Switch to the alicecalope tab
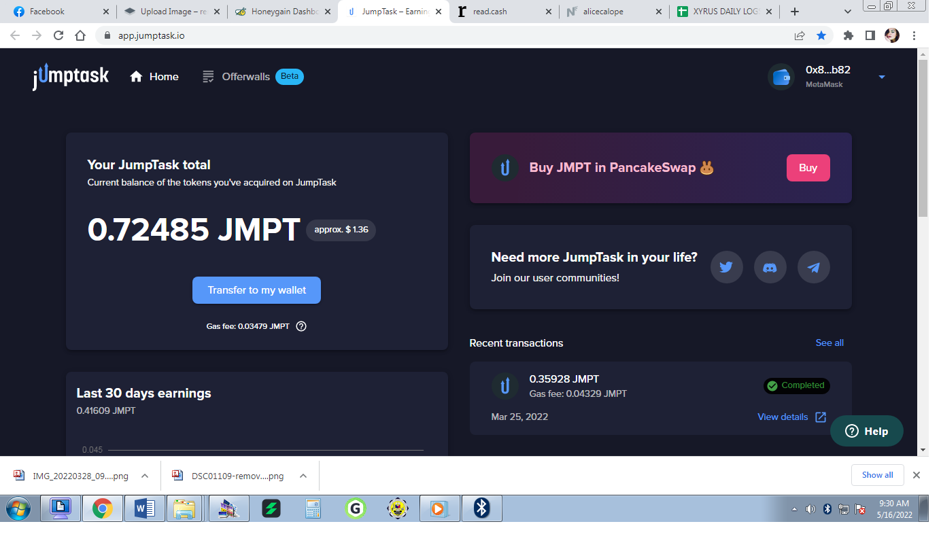The width and height of the screenshot is (941, 560). click(x=613, y=12)
